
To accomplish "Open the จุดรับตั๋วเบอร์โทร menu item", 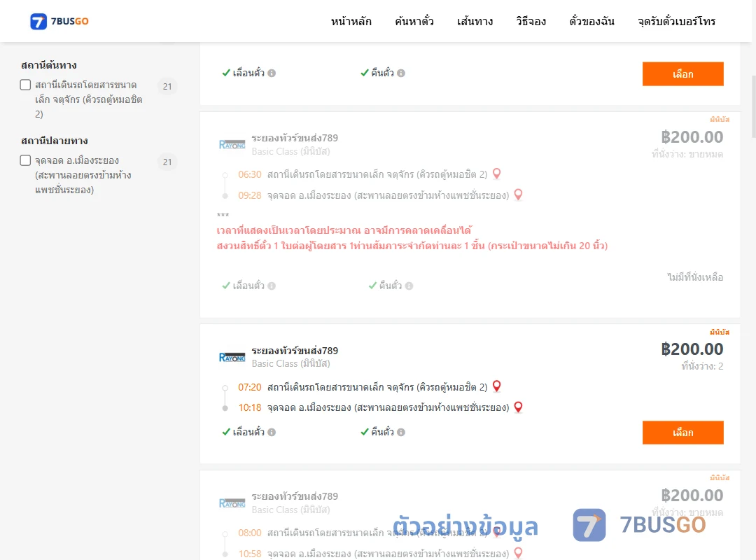I will 676,21.
